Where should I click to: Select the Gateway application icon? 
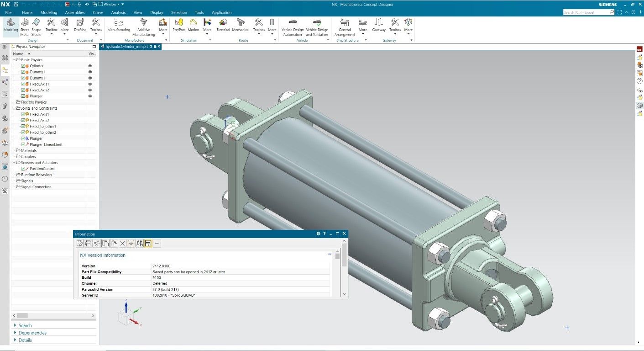click(x=378, y=26)
